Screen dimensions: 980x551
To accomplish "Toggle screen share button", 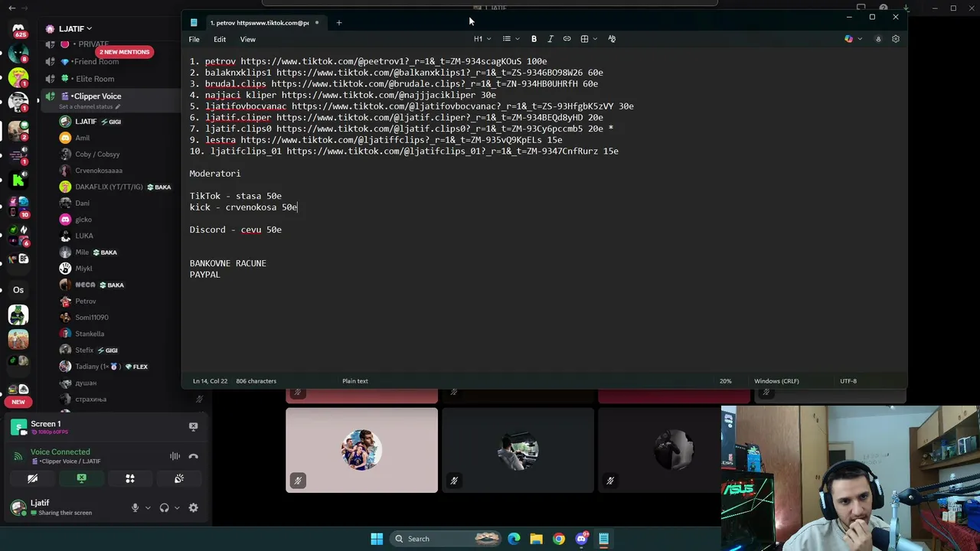I will click(x=81, y=479).
